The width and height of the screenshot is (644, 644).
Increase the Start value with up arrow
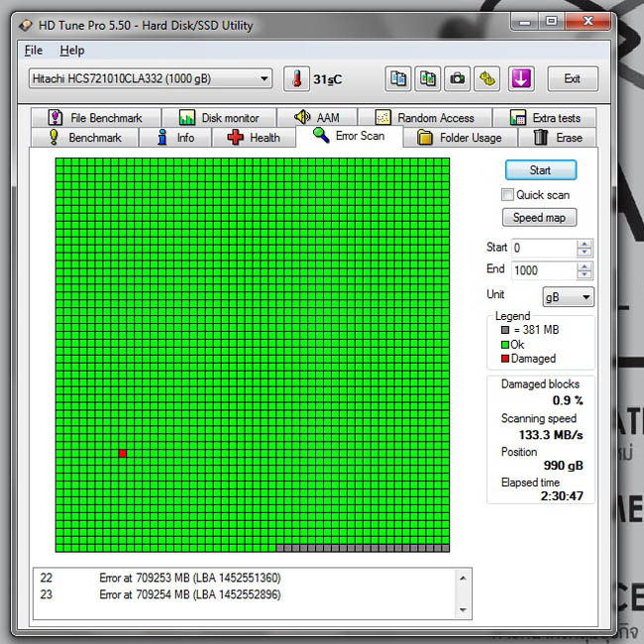584,244
